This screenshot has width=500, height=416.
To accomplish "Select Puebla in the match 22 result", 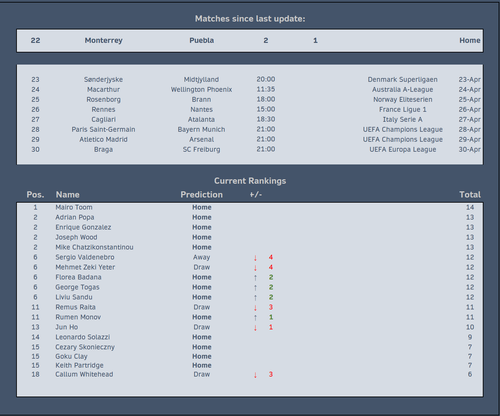I will tap(202, 40).
